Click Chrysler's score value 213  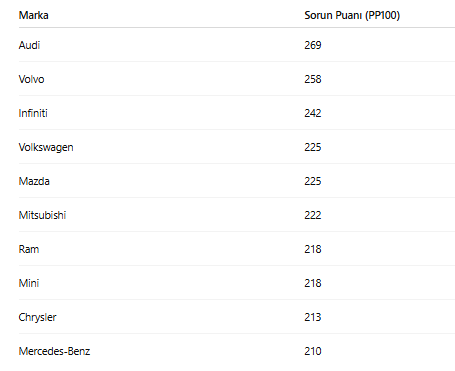tap(313, 317)
